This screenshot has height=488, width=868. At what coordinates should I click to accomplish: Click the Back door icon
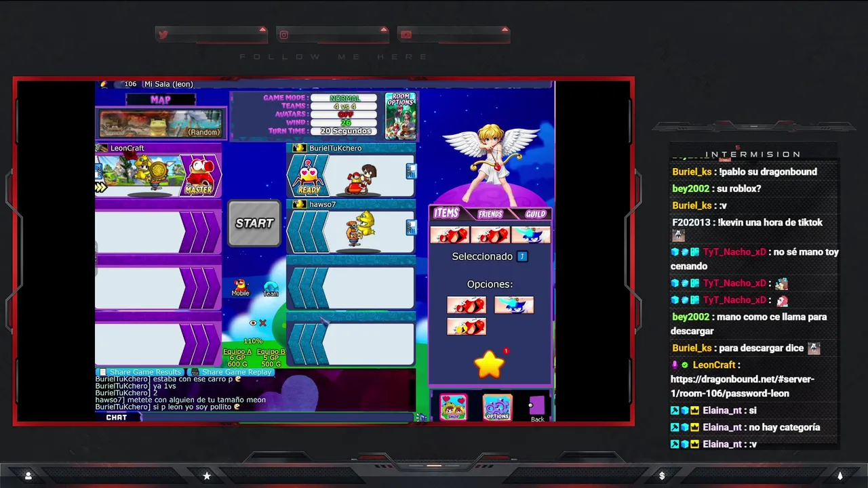coord(537,409)
